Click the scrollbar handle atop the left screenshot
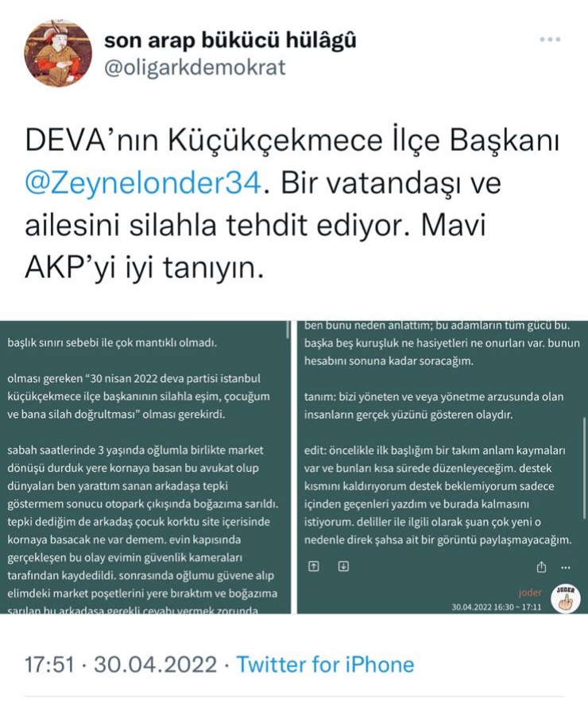 288,330
